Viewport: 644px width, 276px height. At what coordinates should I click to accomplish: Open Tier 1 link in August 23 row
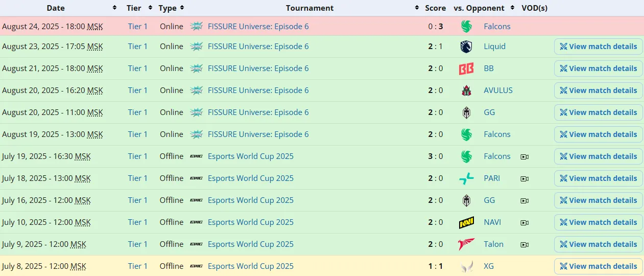(x=138, y=47)
